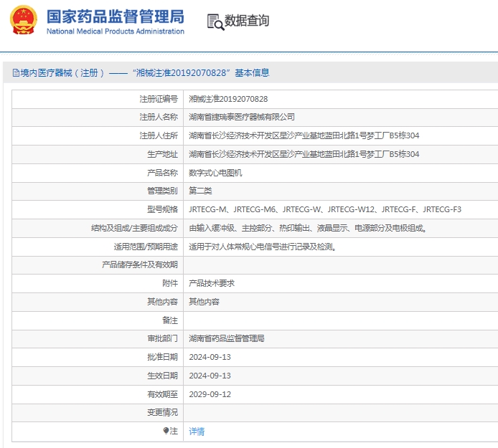Click the 注册人住所 address value
The image size is (498, 448).
pyautogui.click(x=304, y=135)
